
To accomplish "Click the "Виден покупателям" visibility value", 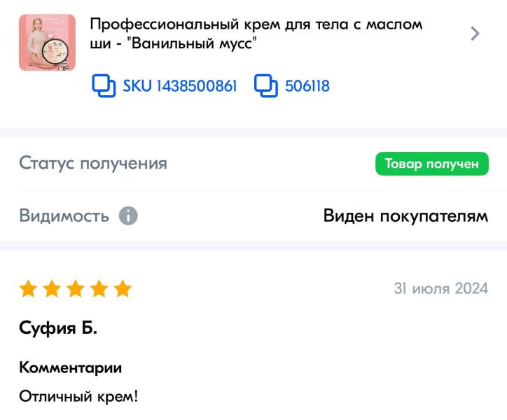I will pos(405,216).
